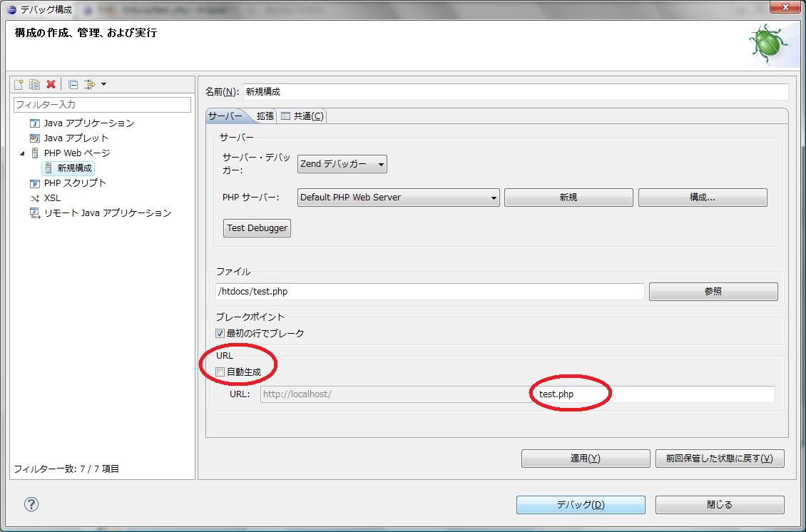Collapse the PHP Web ページ tree node
This screenshot has height=532, width=806.
tap(22, 153)
